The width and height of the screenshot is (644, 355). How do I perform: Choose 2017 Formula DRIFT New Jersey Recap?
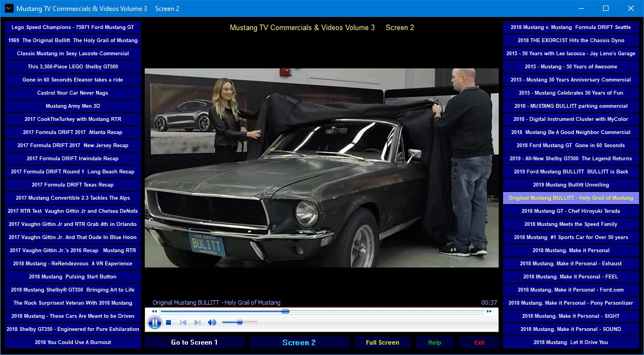click(x=73, y=145)
